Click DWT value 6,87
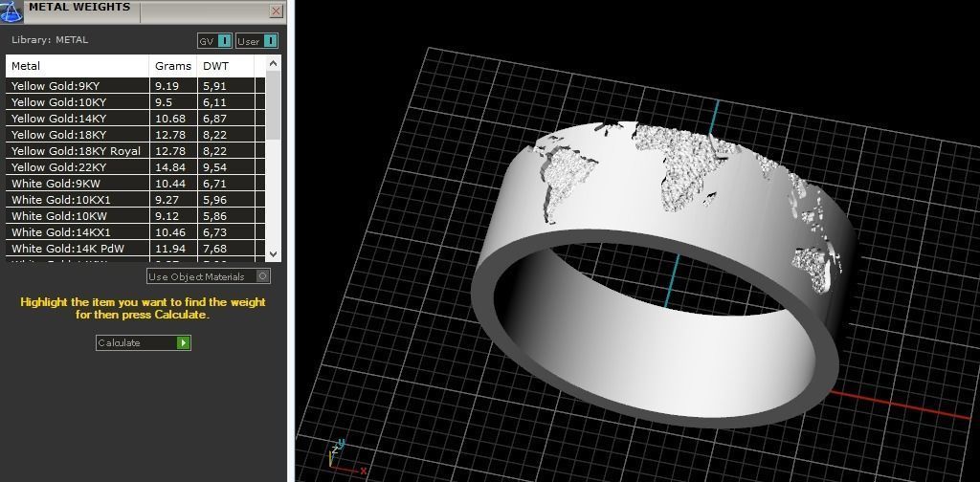Screen dimensions: 980x482 [214, 119]
